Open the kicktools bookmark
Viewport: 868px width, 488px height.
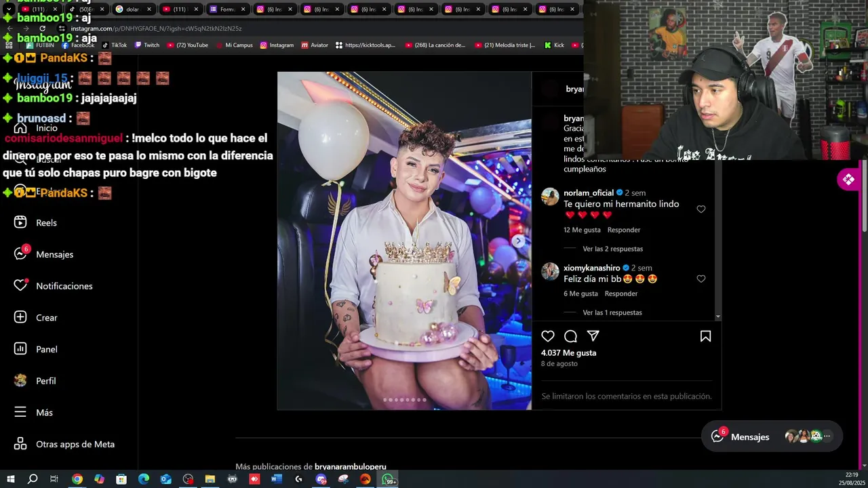click(x=365, y=45)
